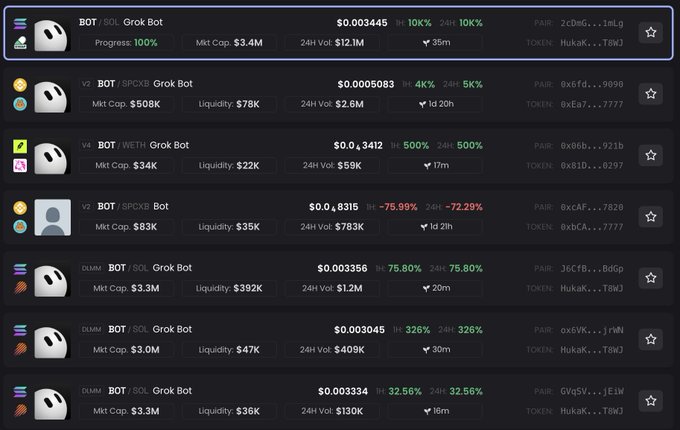680x430 pixels.
Task: Click the price $0.0005083
Action: (x=366, y=84)
